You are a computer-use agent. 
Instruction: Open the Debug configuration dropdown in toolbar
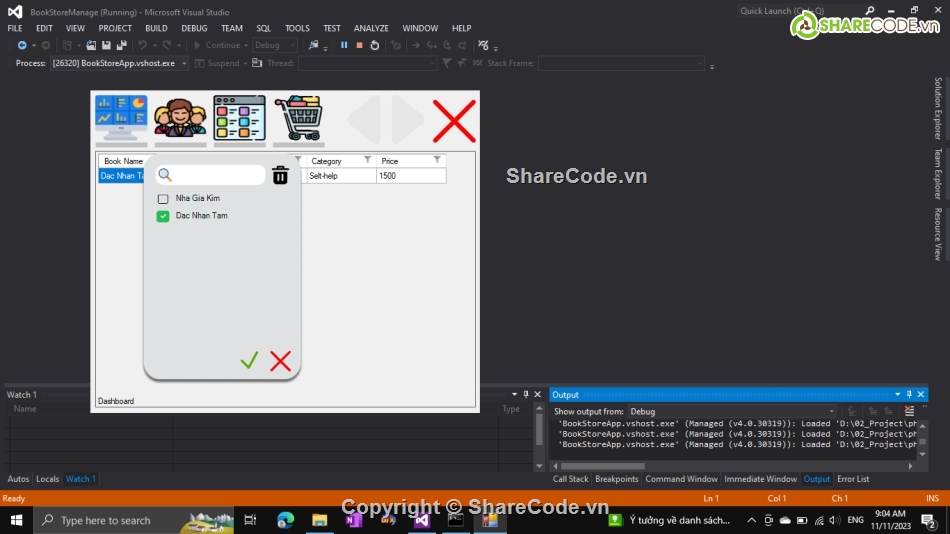tap(274, 45)
